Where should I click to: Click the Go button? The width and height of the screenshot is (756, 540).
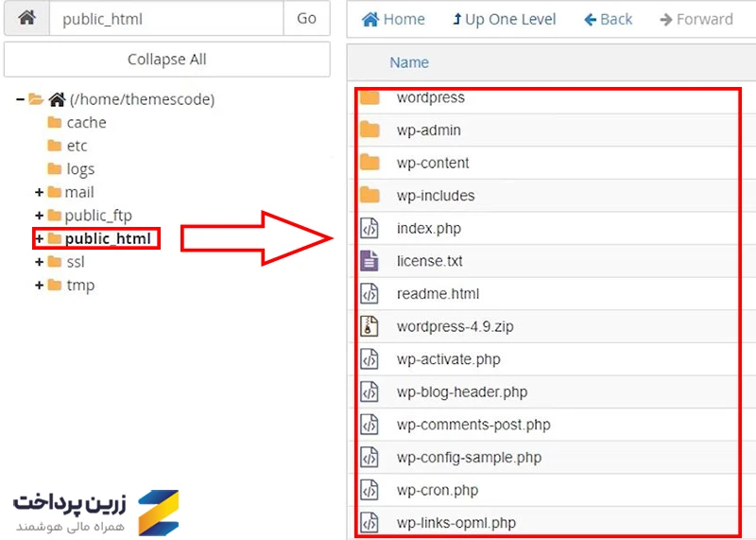(306, 18)
